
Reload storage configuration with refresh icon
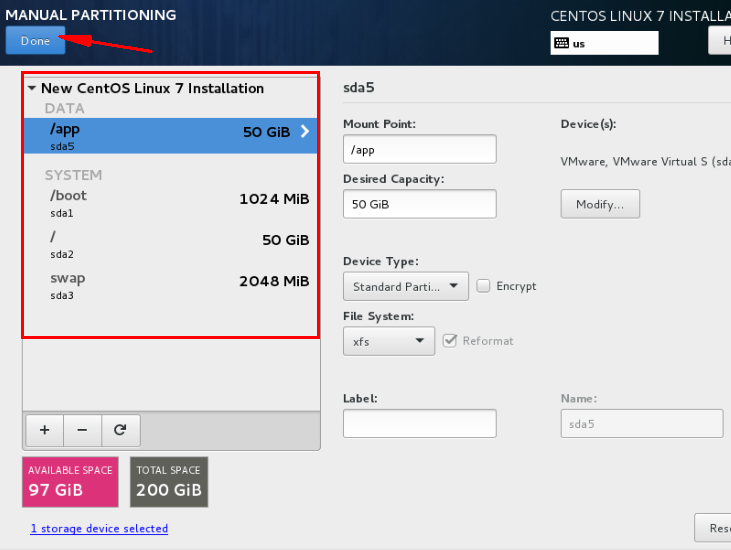[120, 430]
